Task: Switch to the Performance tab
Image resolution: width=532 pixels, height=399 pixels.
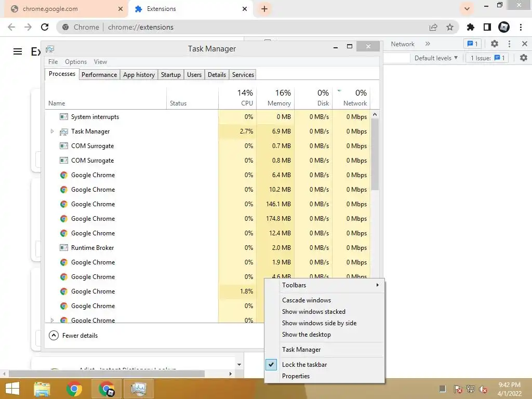Action: [x=99, y=75]
